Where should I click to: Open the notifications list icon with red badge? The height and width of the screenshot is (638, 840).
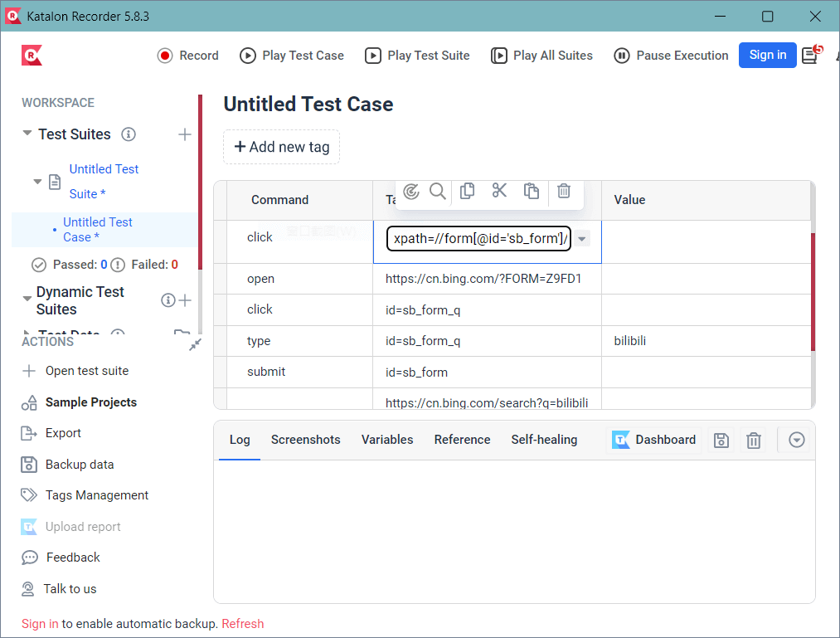(811, 54)
